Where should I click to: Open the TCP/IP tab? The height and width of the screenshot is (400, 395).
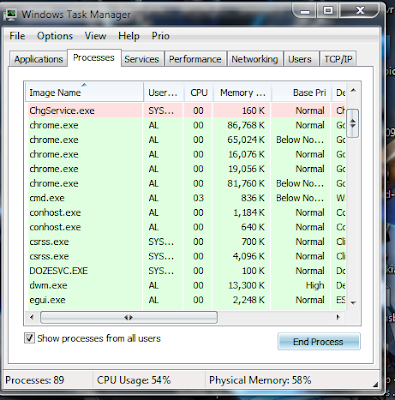[x=338, y=59]
